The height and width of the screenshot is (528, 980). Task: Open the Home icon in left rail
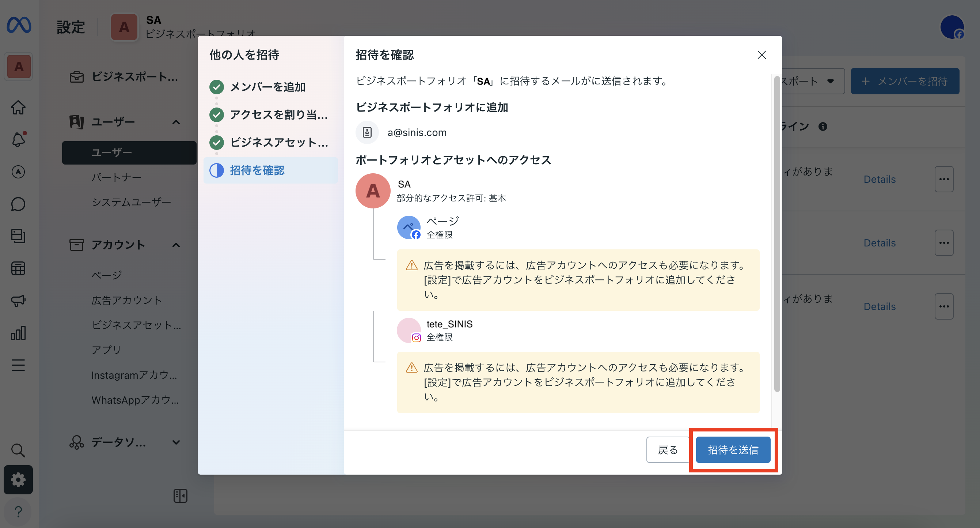click(x=18, y=108)
